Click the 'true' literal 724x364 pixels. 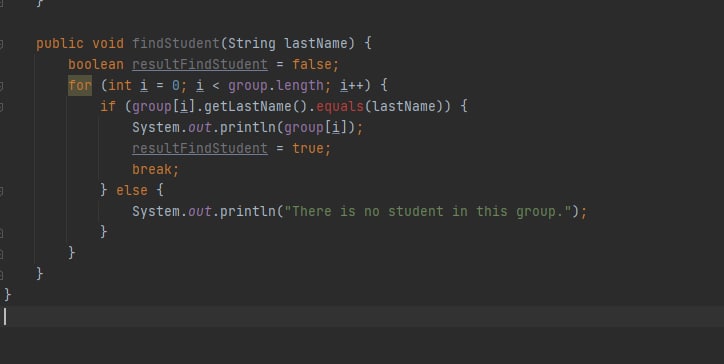pos(308,148)
